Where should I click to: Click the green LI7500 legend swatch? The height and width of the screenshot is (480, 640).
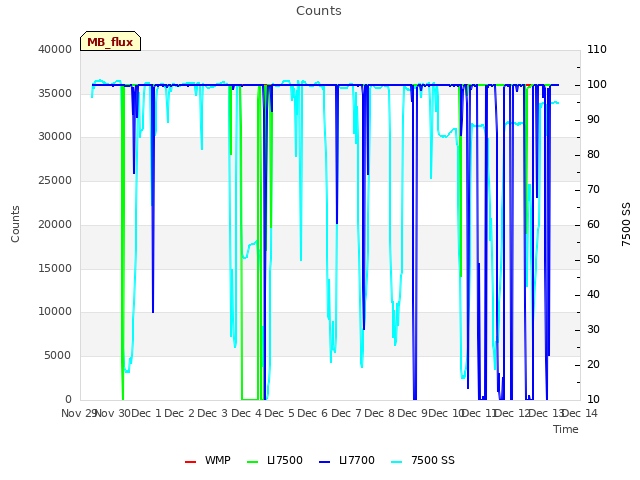(x=253, y=462)
